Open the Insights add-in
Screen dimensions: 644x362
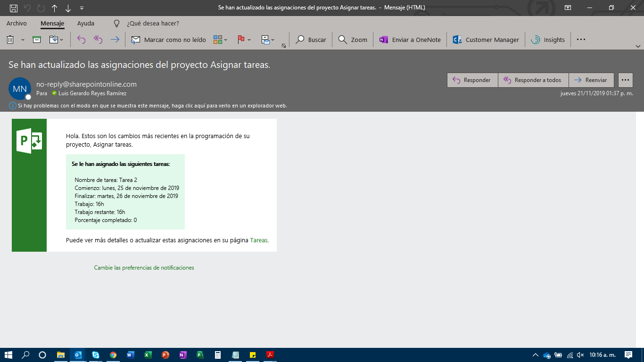pyautogui.click(x=548, y=40)
